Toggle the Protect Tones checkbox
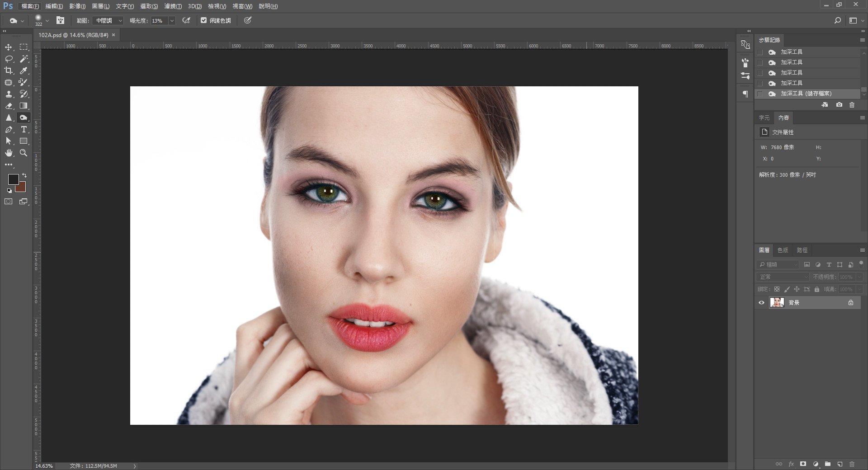The height and width of the screenshot is (470, 868). point(203,20)
